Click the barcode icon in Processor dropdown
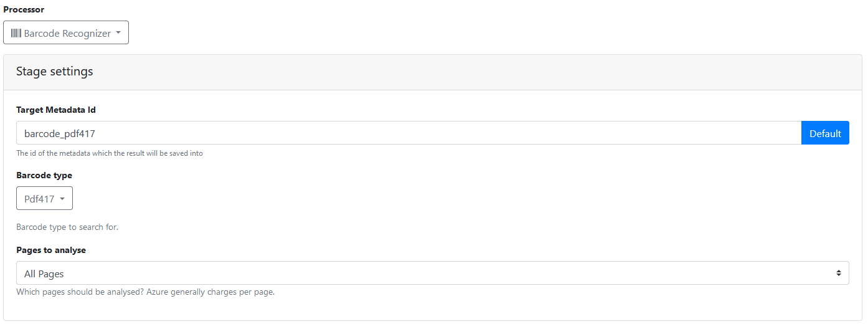 click(16, 33)
